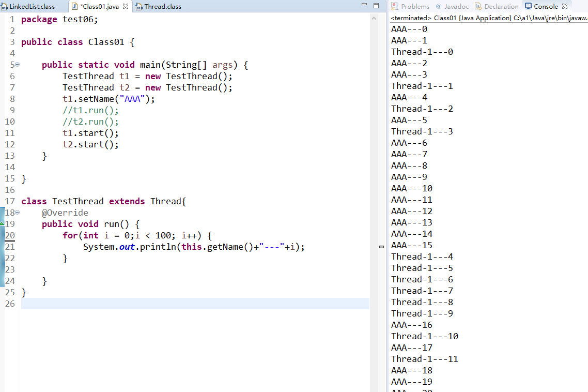This screenshot has height=392, width=588.
Task: Click console output line 'Thread-1---4'
Action: [422, 257]
